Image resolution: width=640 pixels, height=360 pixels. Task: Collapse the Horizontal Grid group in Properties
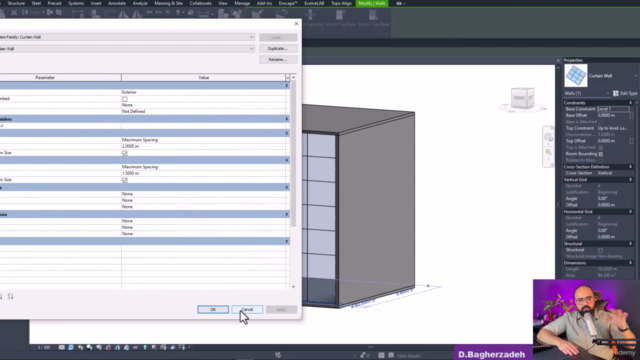pyautogui.click(x=631, y=212)
